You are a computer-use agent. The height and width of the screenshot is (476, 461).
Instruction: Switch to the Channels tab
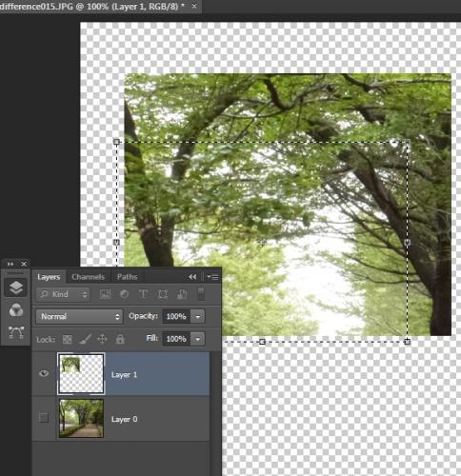click(88, 277)
